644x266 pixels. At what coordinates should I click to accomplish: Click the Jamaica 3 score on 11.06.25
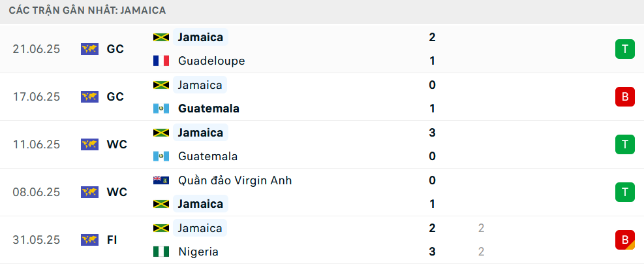click(432, 133)
